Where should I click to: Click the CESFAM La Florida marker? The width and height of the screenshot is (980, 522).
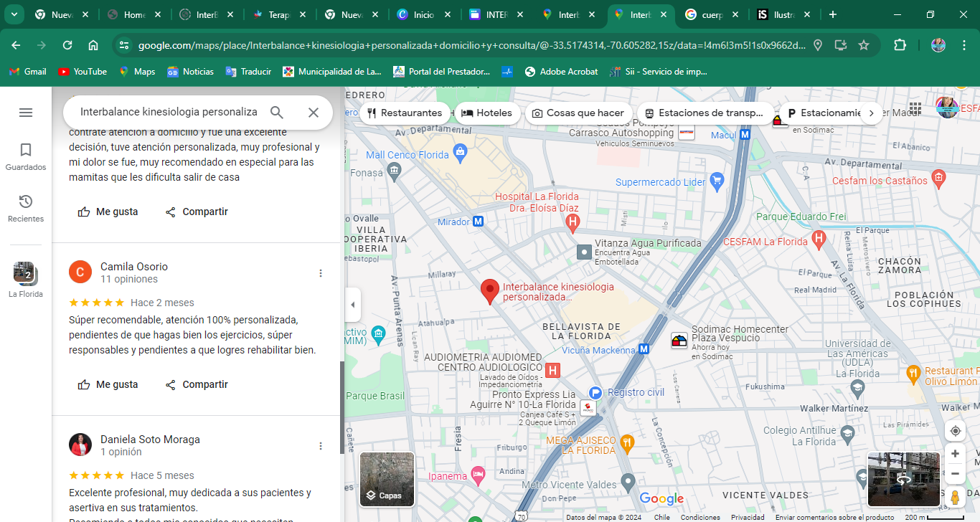(819, 238)
